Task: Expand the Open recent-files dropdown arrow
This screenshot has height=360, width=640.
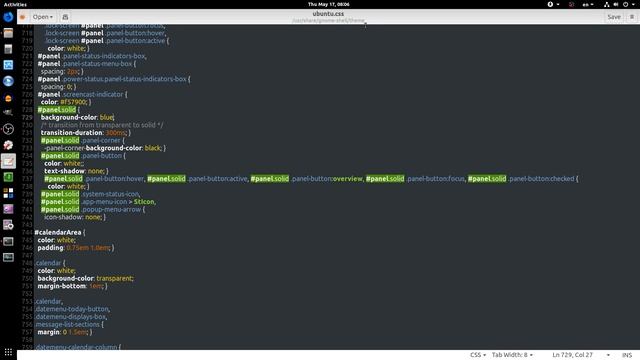Action: tap(52, 17)
